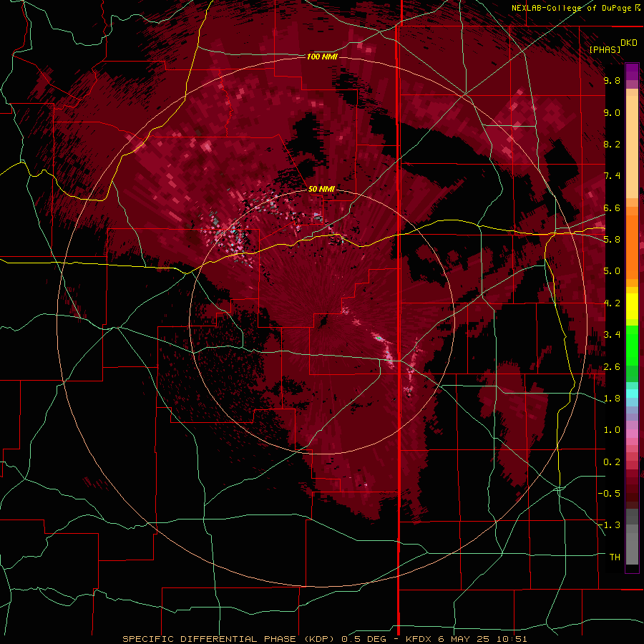644x644 pixels.
Task: Pick the purple swatch atop the color bar
Action: [632, 72]
